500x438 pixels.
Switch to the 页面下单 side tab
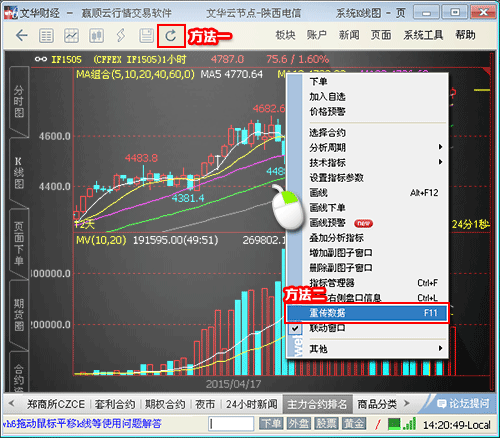(x=19, y=243)
